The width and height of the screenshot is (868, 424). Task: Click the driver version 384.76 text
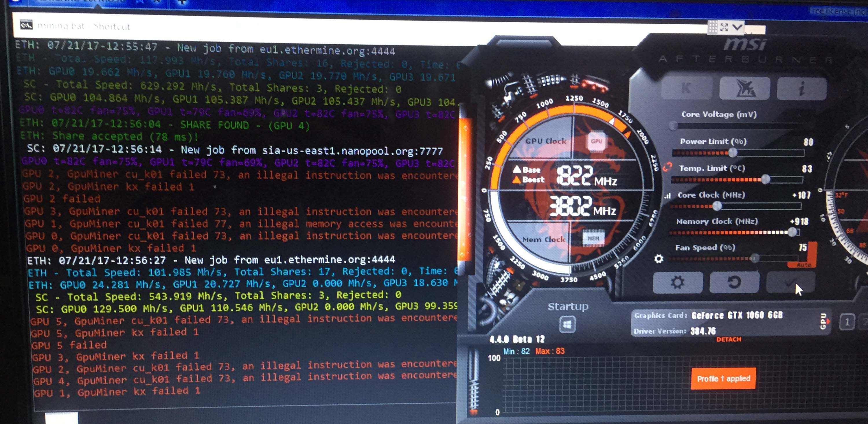pyautogui.click(x=703, y=331)
